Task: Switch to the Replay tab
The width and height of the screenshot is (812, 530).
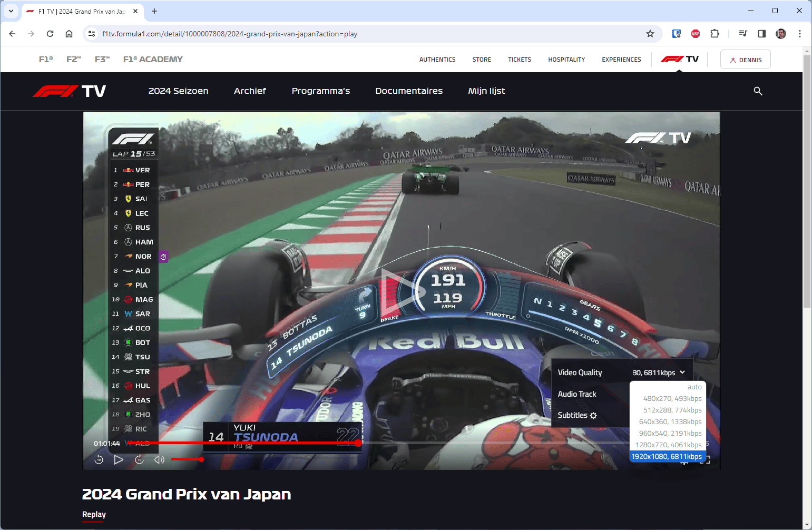Action: click(x=94, y=515)
